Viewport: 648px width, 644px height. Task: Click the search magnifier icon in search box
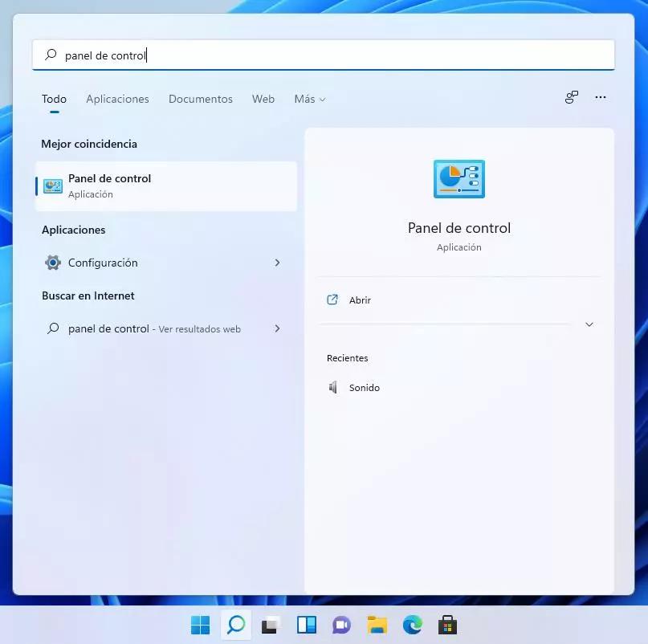point(51,55)
